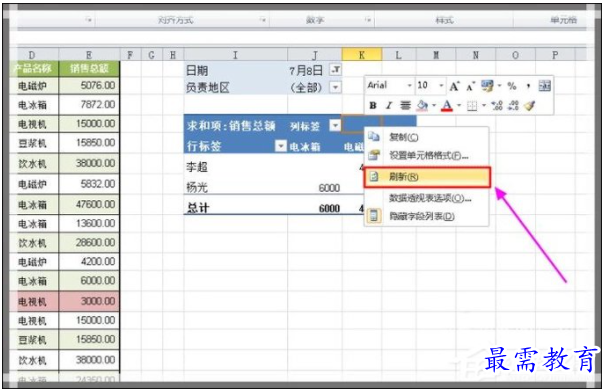Click the Merge and Center icon in mini toolbar
The image size is (606, 391).
click(545, 86)
